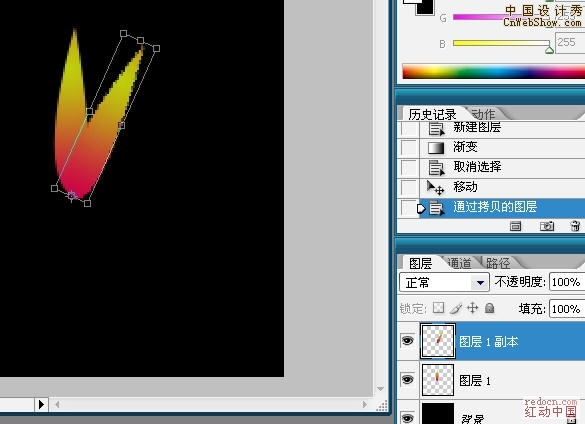Pick a color from the spectrum ramp
Viewport: 585px width, 424px height.
[493, 72]
